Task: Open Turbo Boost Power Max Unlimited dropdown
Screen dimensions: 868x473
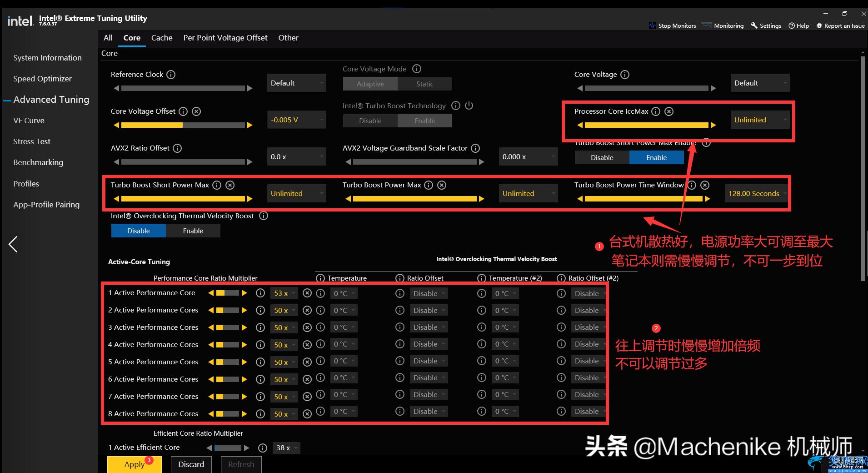Action: pyautogui.click(x=529, y=193)
